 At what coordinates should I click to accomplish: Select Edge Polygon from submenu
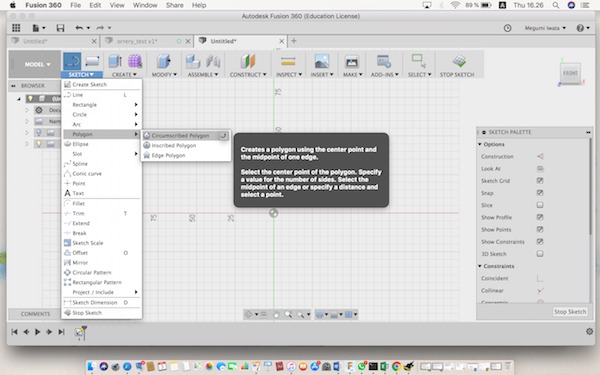coord(186,155)
